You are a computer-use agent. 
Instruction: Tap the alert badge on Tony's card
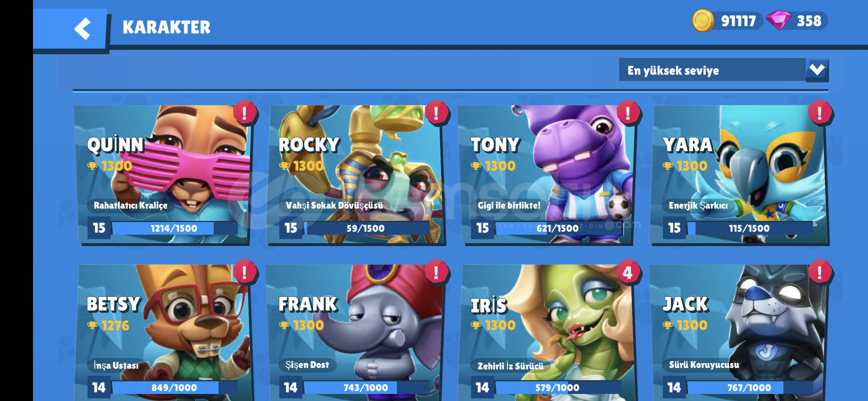628,112
